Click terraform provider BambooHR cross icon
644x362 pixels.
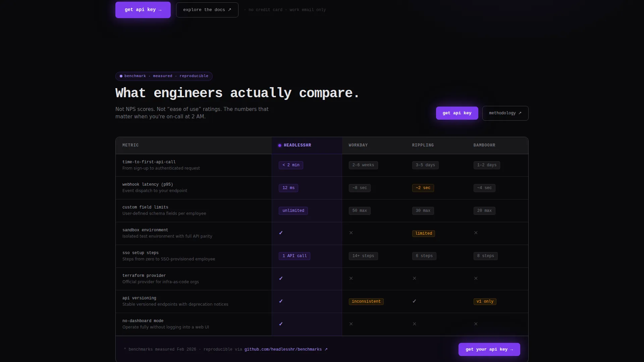click(x=476, y=279)
